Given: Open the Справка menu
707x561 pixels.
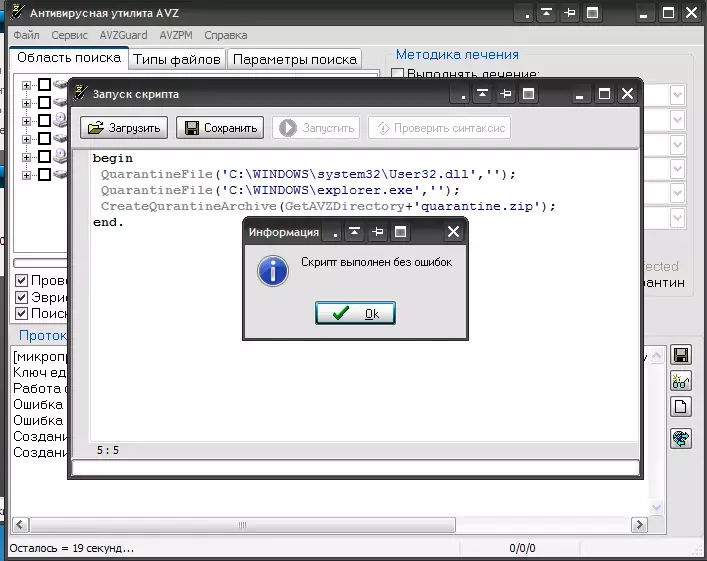Looking at the screenshot, I should point(225,35).
